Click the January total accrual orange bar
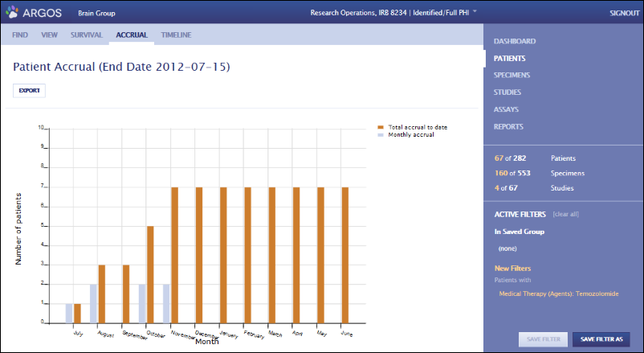Image resolution: width=644 pixels, height=353 pixels. 223,255
